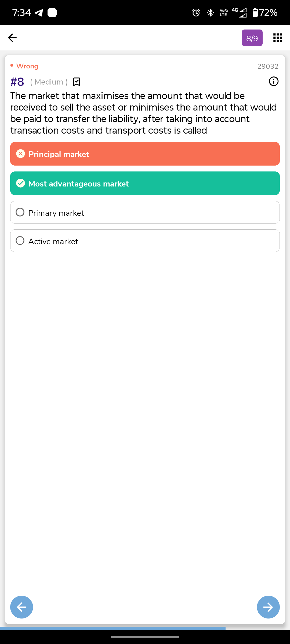This screenshot has width=290, height=644.
Task: Tap question ID 29032
Action: point(268,66)
